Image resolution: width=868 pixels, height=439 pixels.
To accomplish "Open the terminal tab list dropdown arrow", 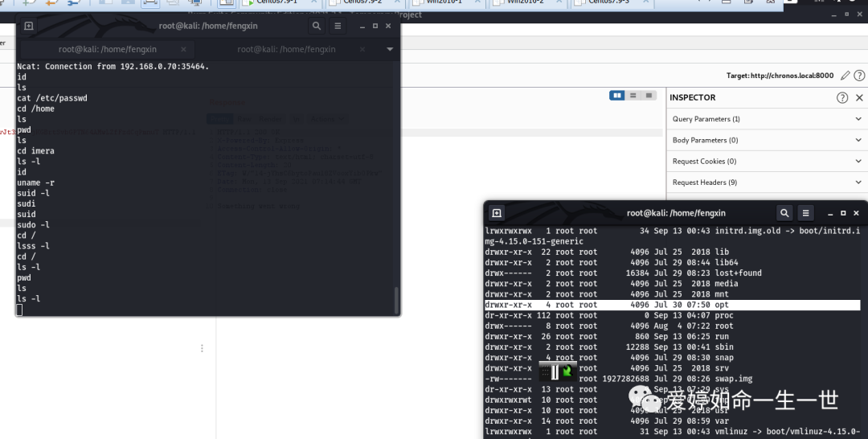I will [x=390, y=49].
